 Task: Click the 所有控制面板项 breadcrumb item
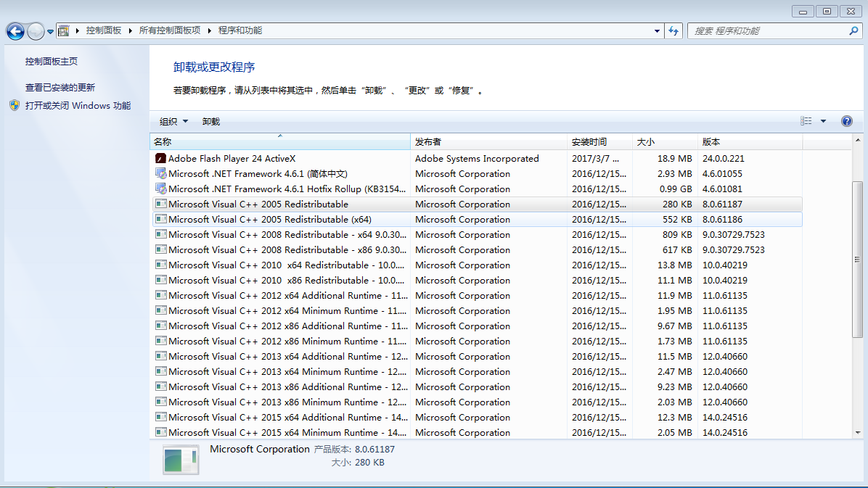click(x=169, y=30)
